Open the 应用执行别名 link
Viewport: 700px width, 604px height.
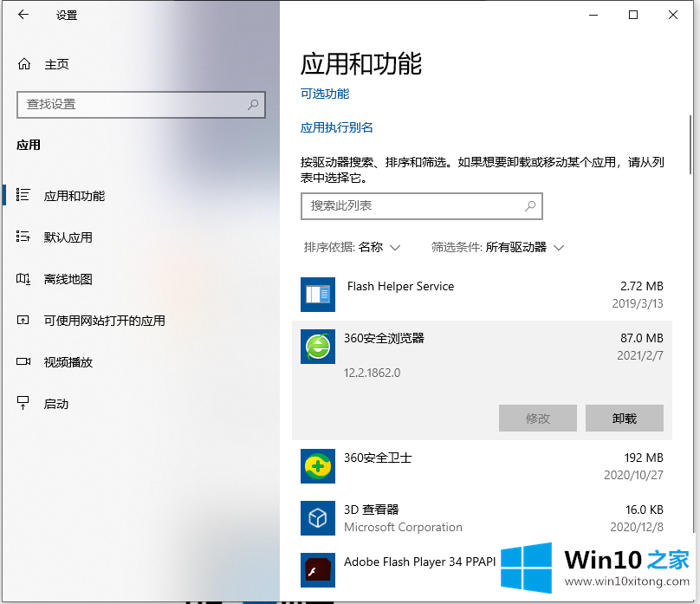click(337, 127)
